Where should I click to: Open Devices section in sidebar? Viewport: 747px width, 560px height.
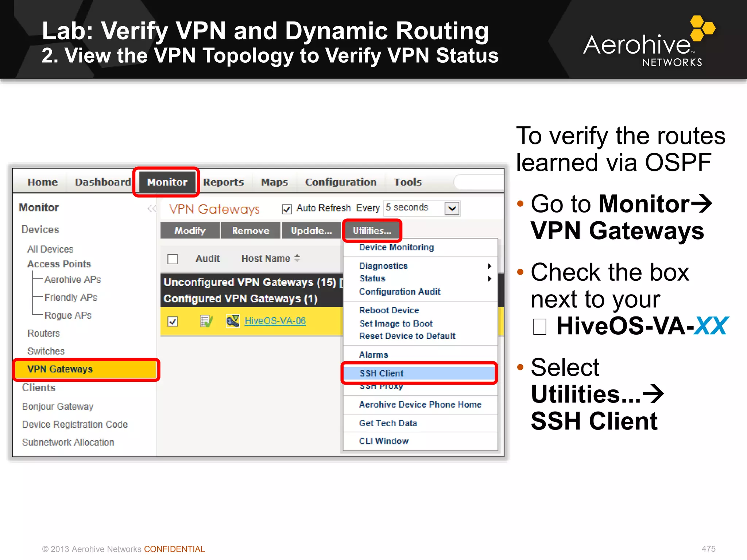coord(40,229)
